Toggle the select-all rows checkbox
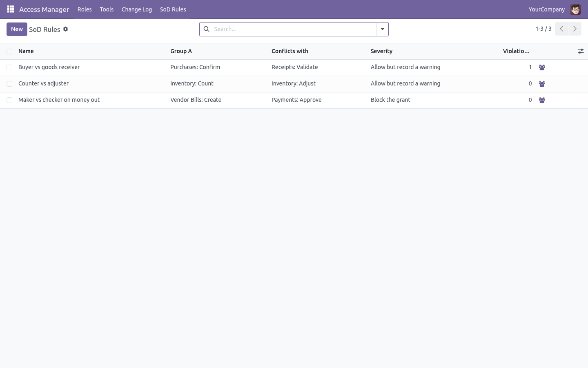 coord(9,52)
